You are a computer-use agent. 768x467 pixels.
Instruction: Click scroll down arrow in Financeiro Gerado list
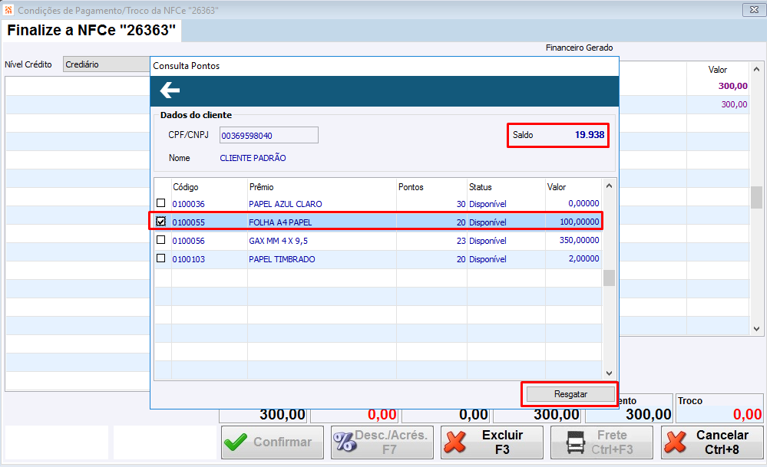[757, 329]
